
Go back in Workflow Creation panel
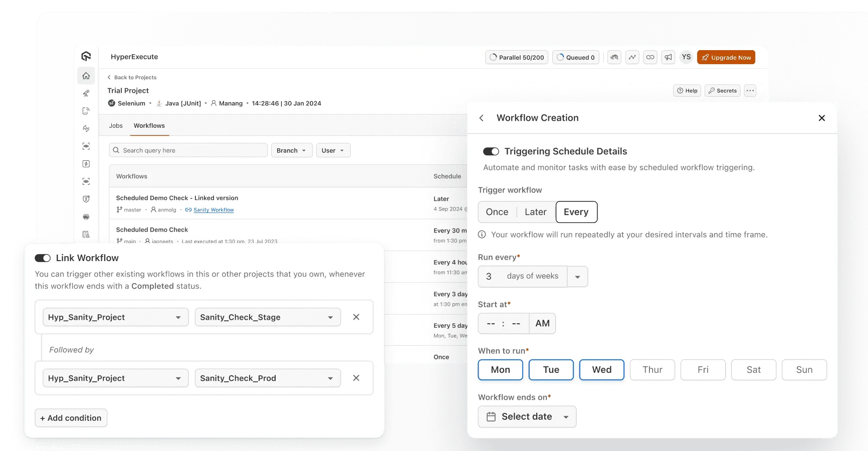(482, 118)
